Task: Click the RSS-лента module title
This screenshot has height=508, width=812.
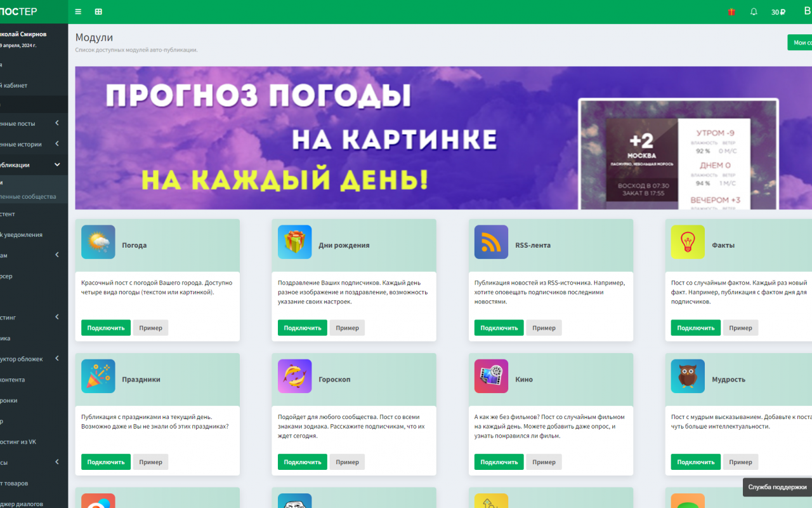Action: (533, 245)
